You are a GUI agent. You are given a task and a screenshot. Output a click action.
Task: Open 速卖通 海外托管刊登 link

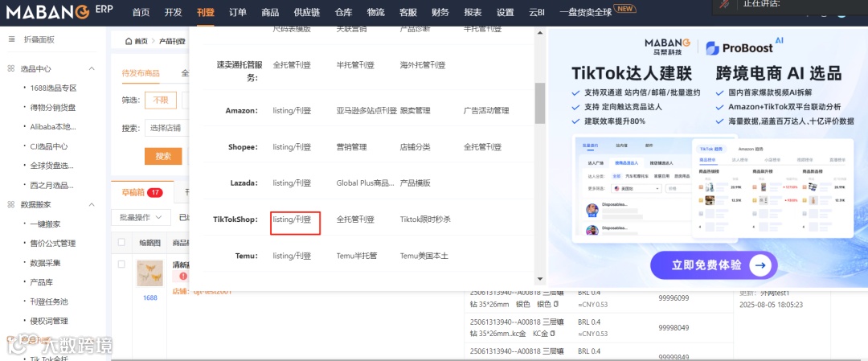click(x=423, y=65)
